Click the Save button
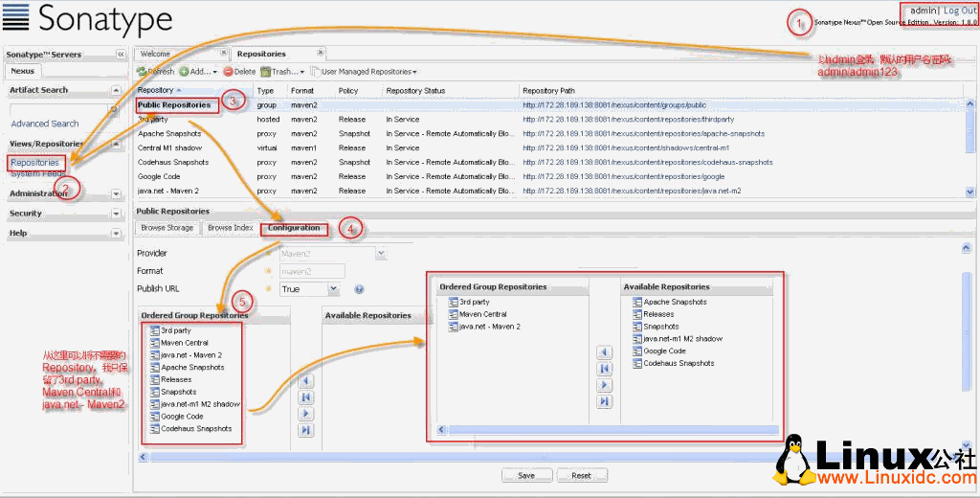Viewport: 980px width, 498px height. pos(526,475)
